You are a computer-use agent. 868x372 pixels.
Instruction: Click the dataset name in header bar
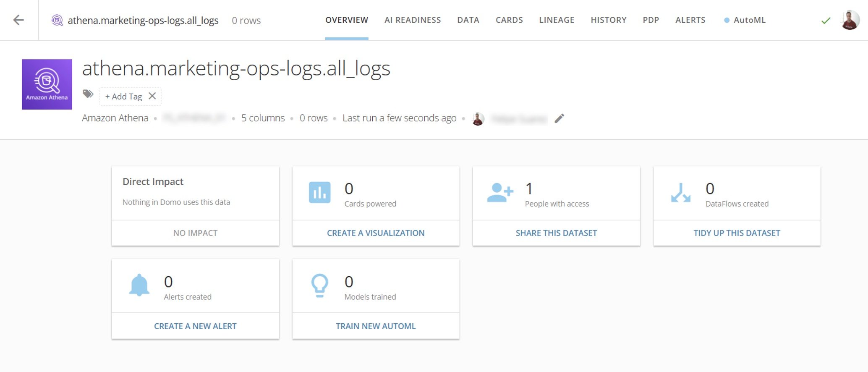click(143, 21)
